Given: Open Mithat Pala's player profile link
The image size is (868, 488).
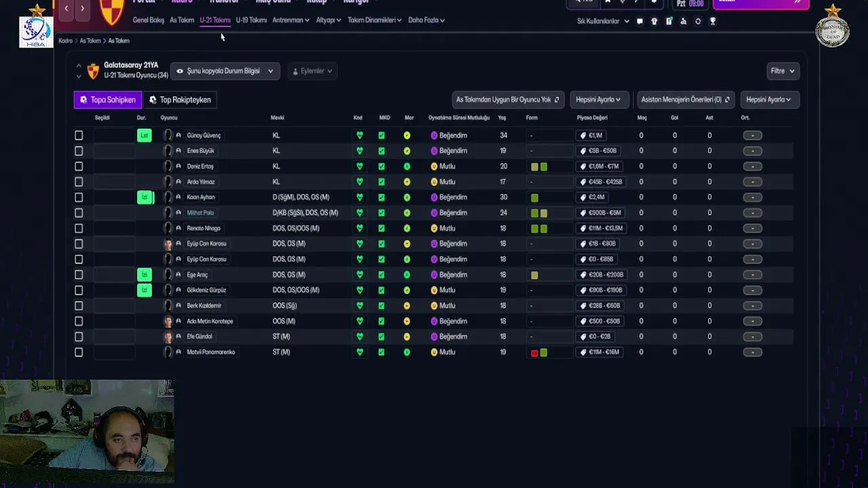Looking at the screenshot, I should pos(200,213).
